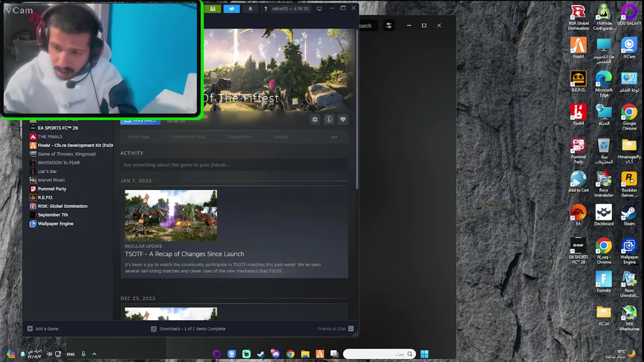The height and width of the screenshot is (362, 644).
Task: Click the Steam help question mark icon
Action: point(266,9)
